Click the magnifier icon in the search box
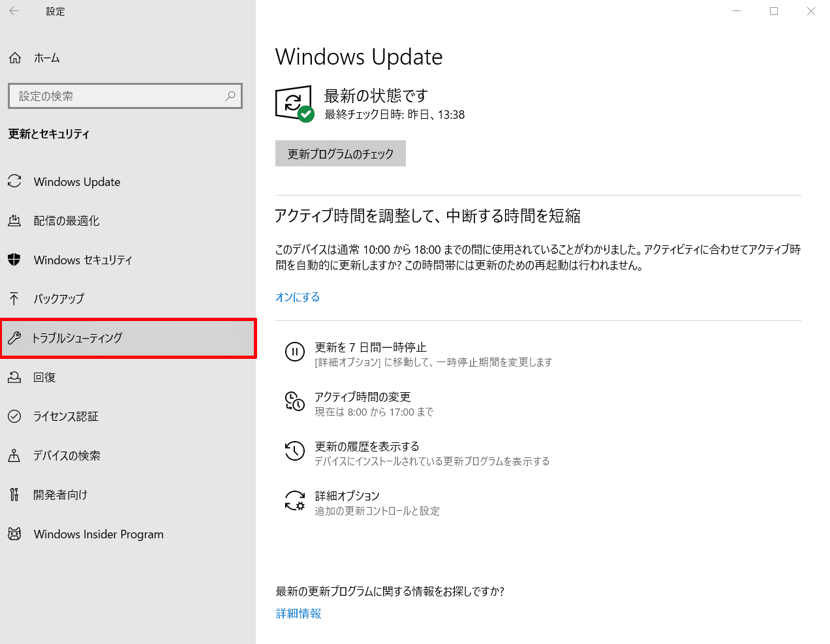This screenshot has height=644, width=830. (230, 96)
